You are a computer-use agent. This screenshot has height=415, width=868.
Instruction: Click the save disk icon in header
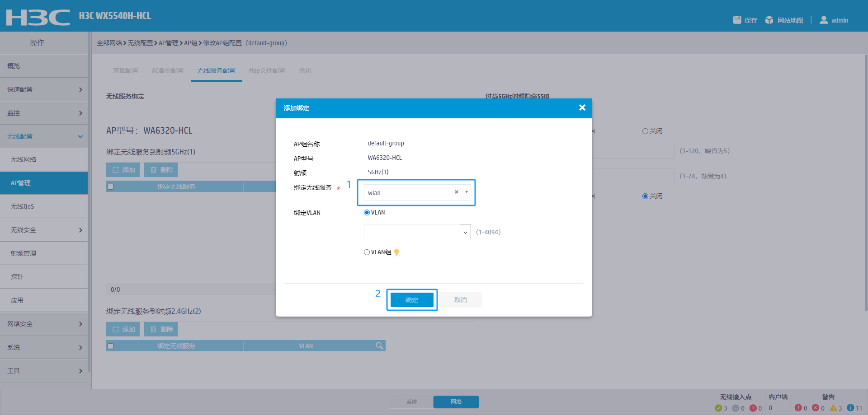pos(737,20)
